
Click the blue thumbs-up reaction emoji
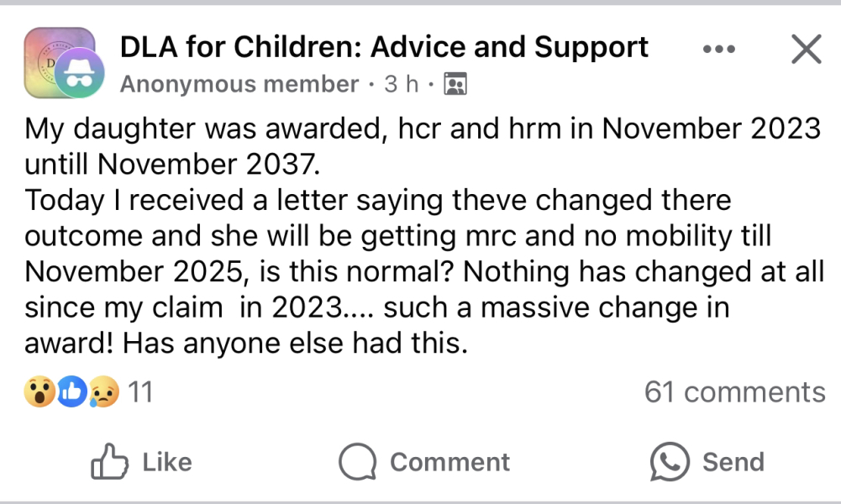(72, 391)
